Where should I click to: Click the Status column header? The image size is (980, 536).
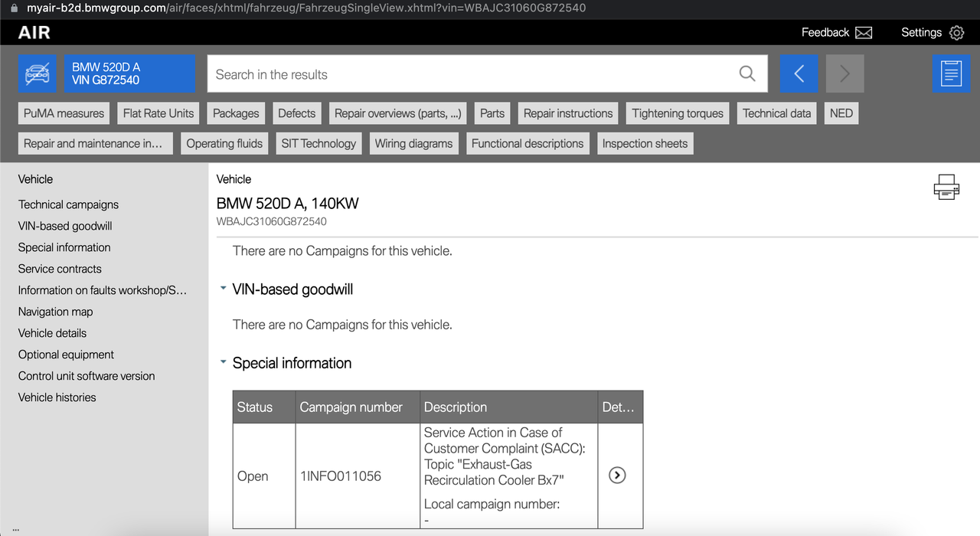[264, 407]
